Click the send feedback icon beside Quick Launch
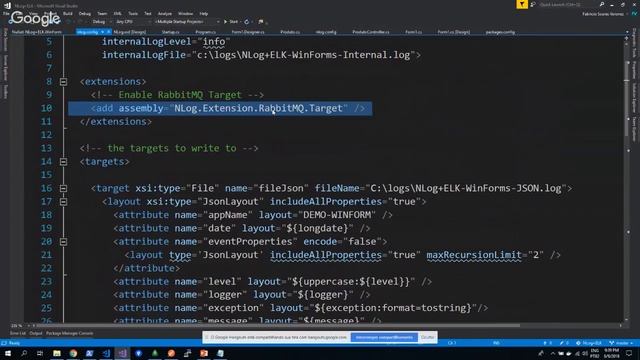The image size is (640, 360). click(x=533, y=4)
